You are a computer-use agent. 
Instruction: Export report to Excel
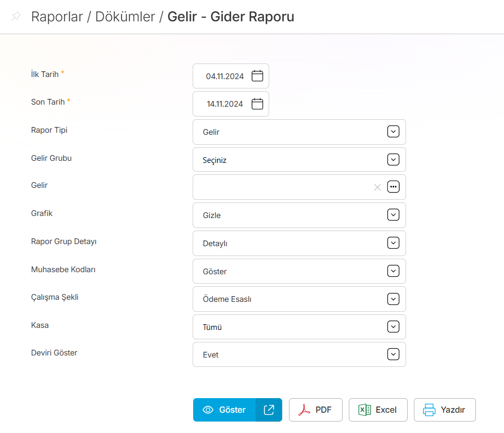[x=378, y=410]
